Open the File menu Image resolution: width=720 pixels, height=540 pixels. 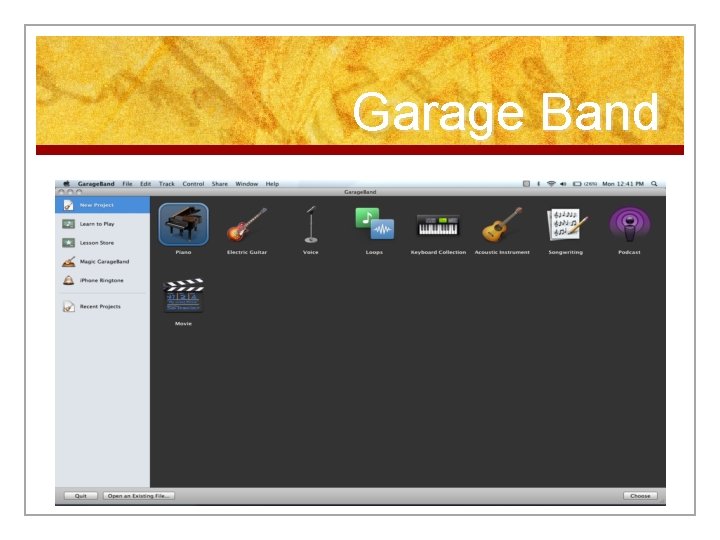[x=127, y=184]
